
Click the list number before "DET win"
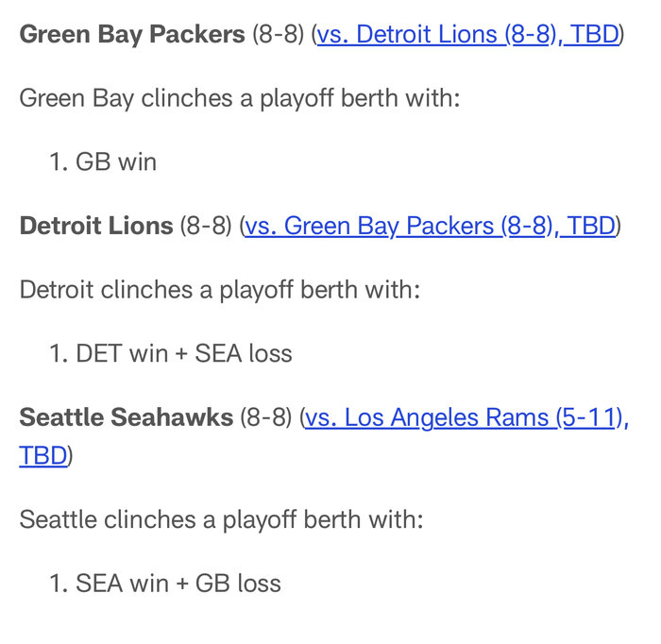coord(57,353)
